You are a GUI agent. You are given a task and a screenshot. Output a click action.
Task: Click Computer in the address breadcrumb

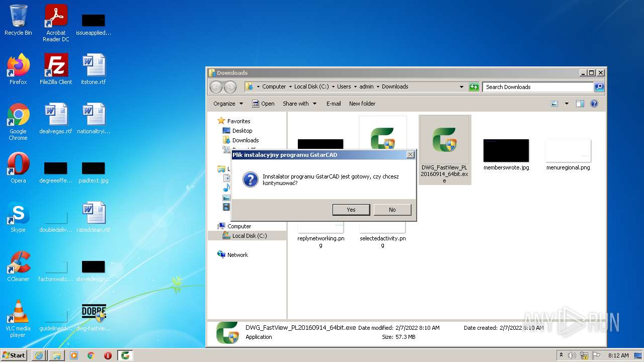tap(274, 86)
